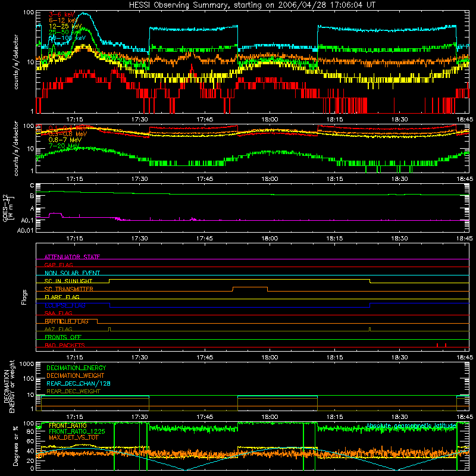Click the Absolute geomagnetic latitude label
Screen dimensions: 476x476
pos(411,425)
